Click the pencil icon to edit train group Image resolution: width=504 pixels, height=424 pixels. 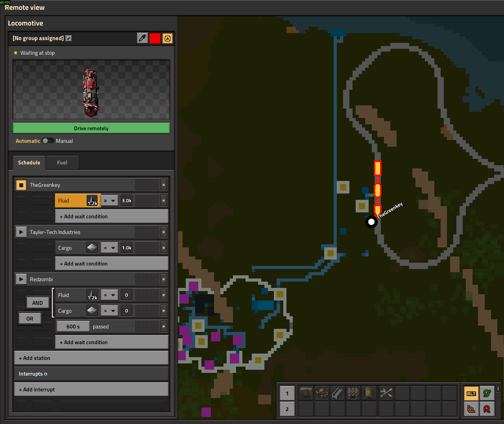tap(68, 38)
